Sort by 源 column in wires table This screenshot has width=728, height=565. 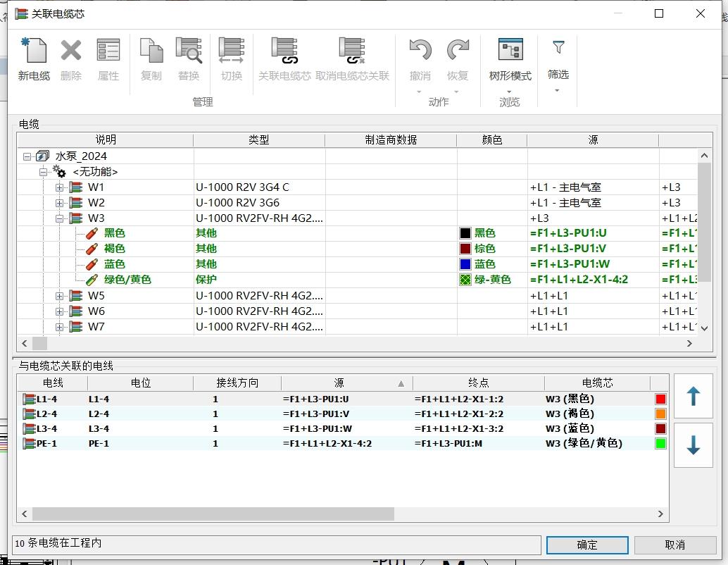coord(339,383)
